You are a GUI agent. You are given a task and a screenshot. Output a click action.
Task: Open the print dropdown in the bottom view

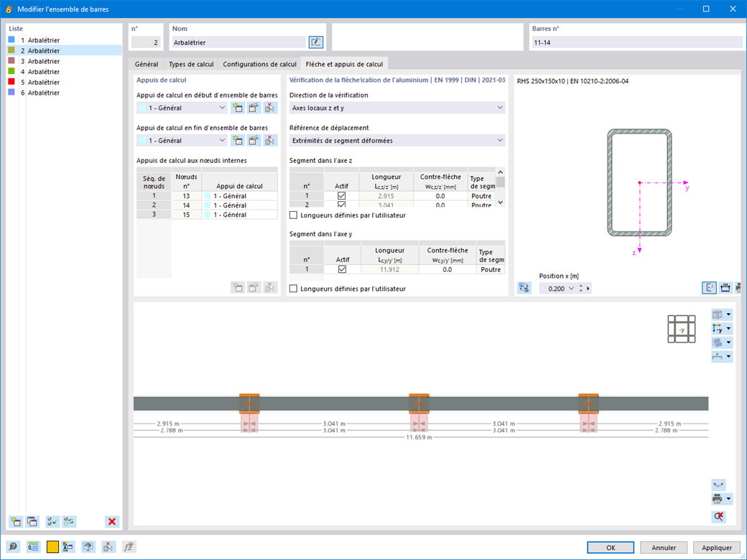(728, 500)
